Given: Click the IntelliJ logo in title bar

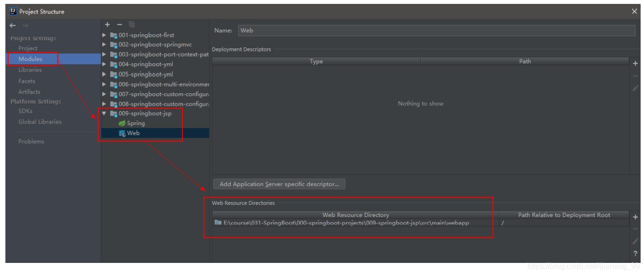Looking at the screenshot, I should tap(13, 11).
